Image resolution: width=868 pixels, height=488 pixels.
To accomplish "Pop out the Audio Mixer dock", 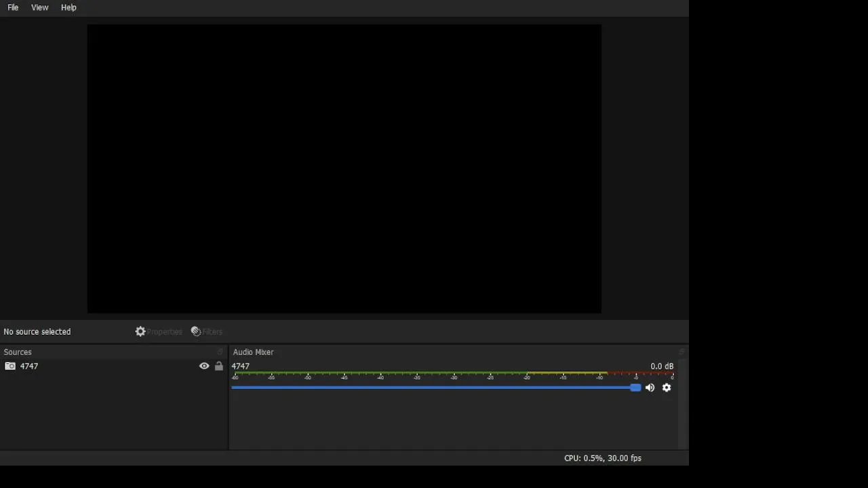I will [x=682, y=352].
